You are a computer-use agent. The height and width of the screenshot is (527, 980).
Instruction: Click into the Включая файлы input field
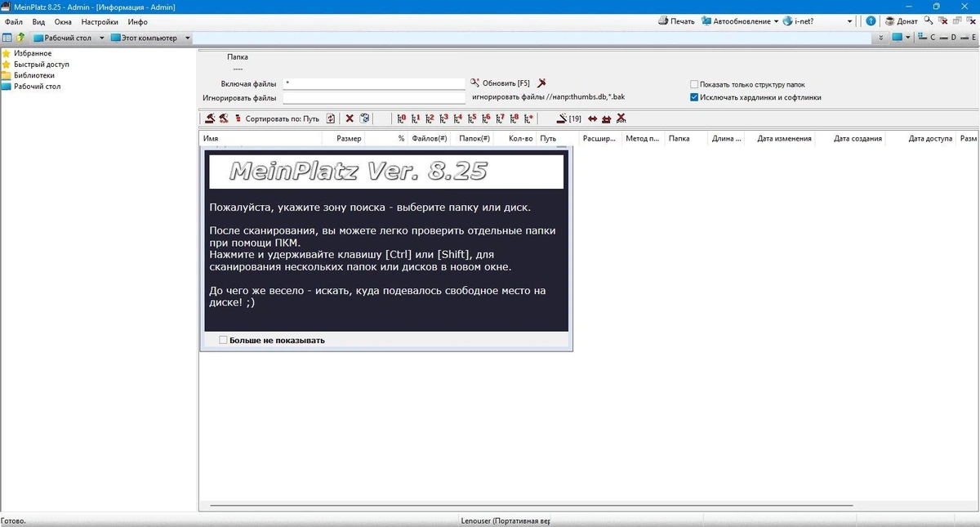click(373, 84)
